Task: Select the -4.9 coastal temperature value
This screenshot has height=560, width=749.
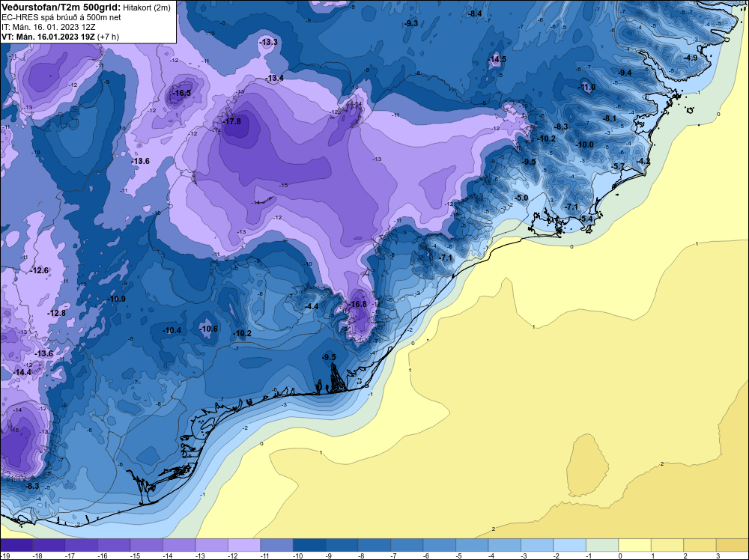Action: pos(691,58)
